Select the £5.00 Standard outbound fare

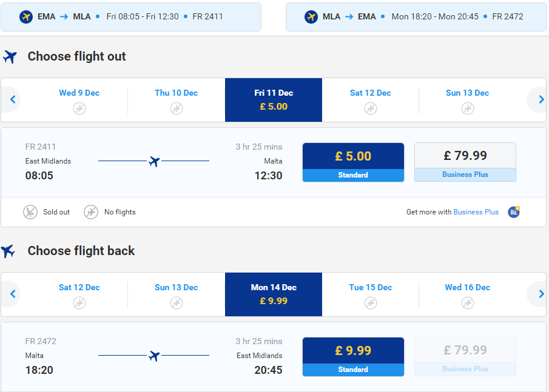(353, 162)
